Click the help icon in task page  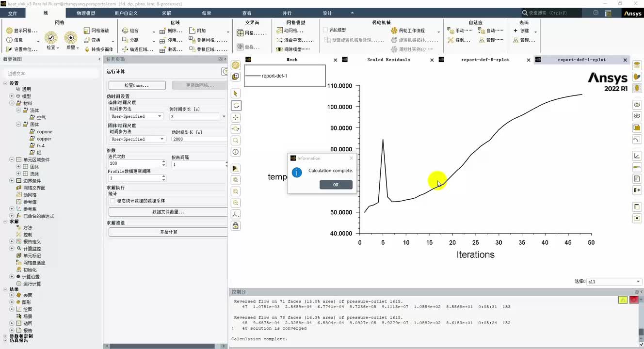click(x=225, y=72)
